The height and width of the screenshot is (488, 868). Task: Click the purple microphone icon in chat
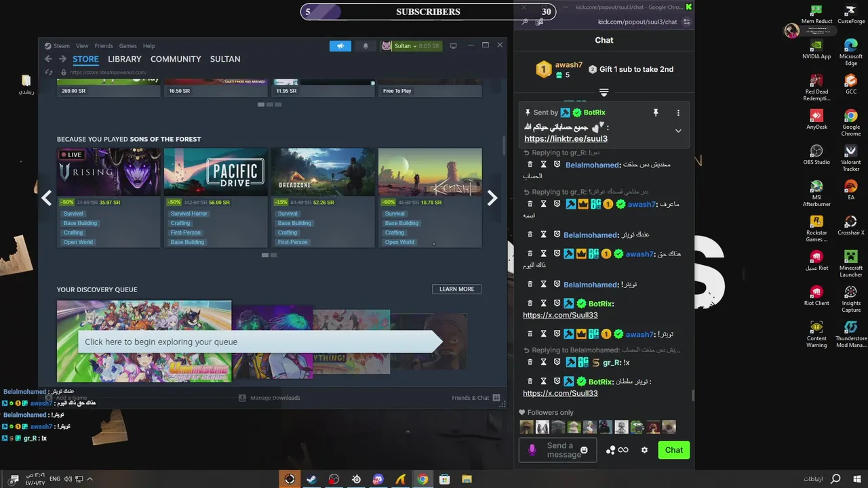[532, 449]
